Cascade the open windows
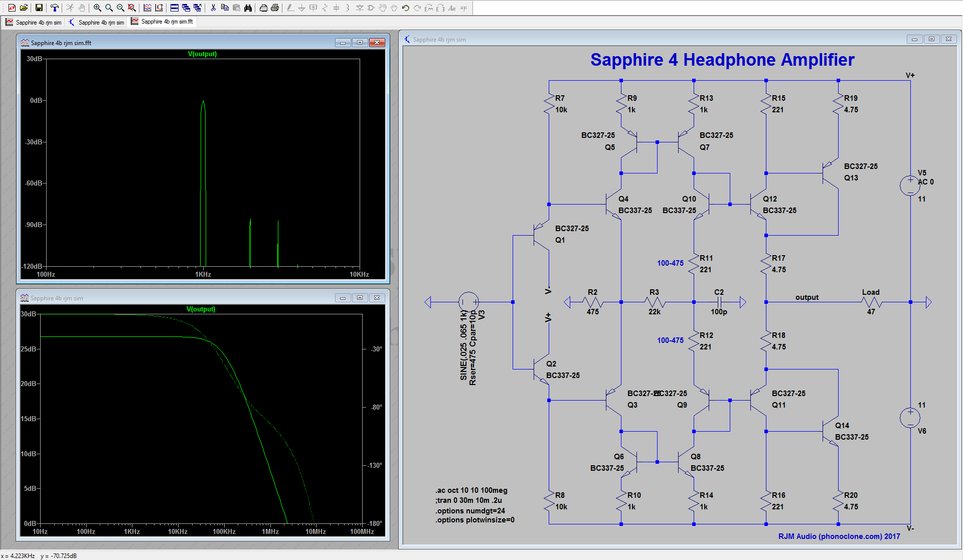This screenshot has height=560, width=963. tap(186, 8)
